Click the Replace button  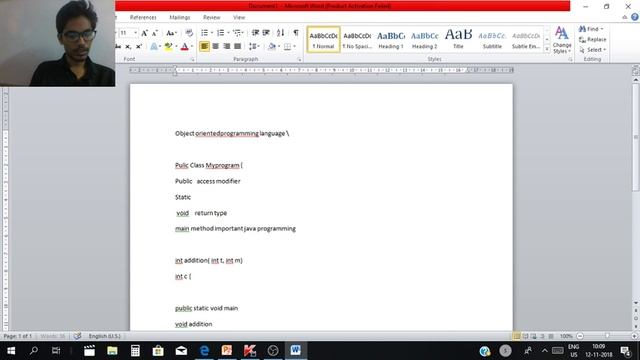[592, 40]
